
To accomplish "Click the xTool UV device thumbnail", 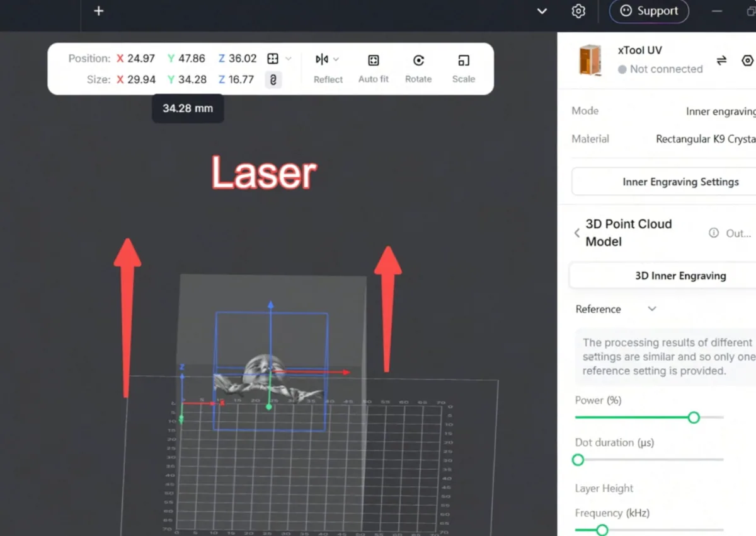I will coord(590,60).
